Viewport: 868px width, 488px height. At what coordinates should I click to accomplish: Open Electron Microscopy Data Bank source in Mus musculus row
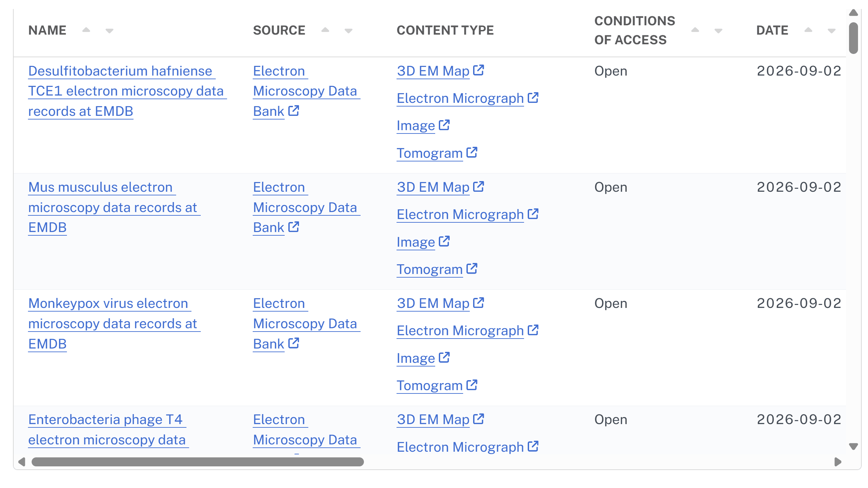point(306,207)
